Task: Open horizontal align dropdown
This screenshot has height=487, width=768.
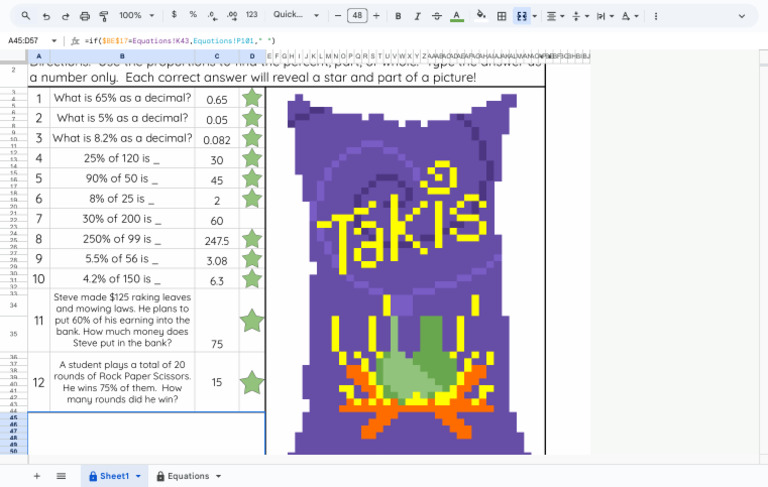Action: [x=555, y=16]
